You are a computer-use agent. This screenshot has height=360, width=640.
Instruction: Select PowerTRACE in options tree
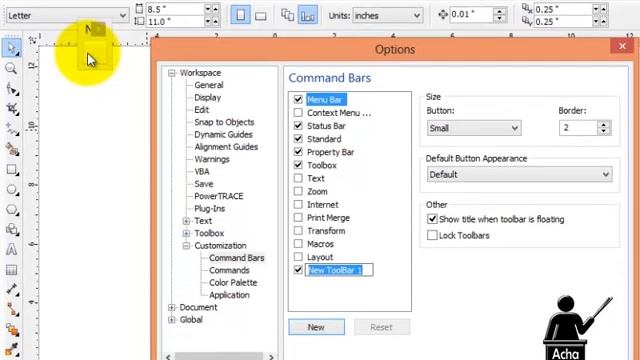[x=219, y=196]
